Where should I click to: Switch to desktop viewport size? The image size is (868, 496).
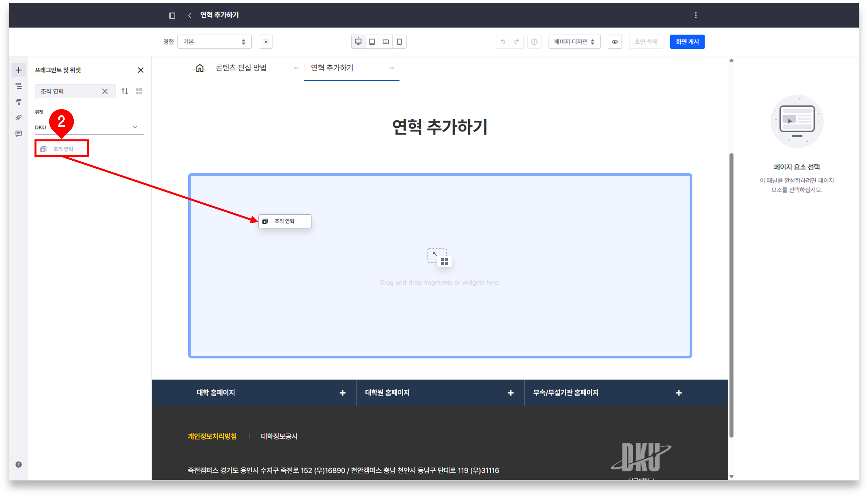[358, 42]
